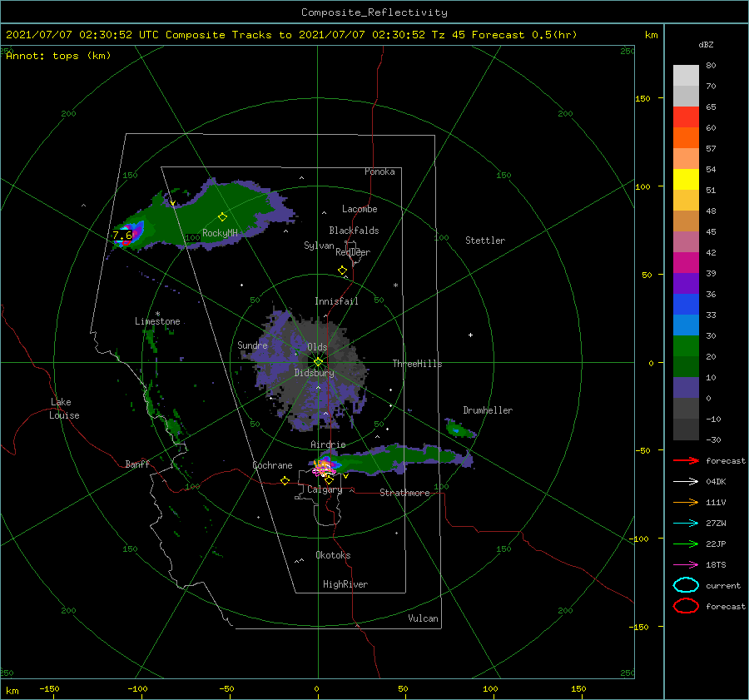Screen dimensions: 749x700
Task: Click the radar center marker near Olds
Action: point(318,362)
